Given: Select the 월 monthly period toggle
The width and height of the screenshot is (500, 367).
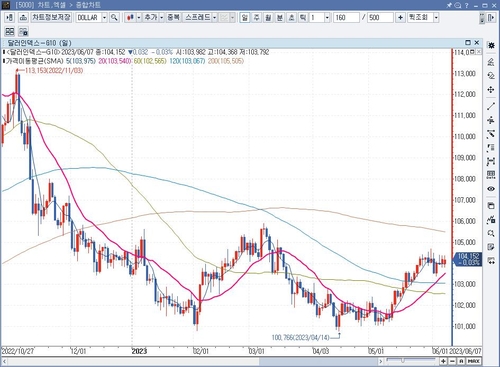Looking at the screenshot, I should (x=268, y=17).
